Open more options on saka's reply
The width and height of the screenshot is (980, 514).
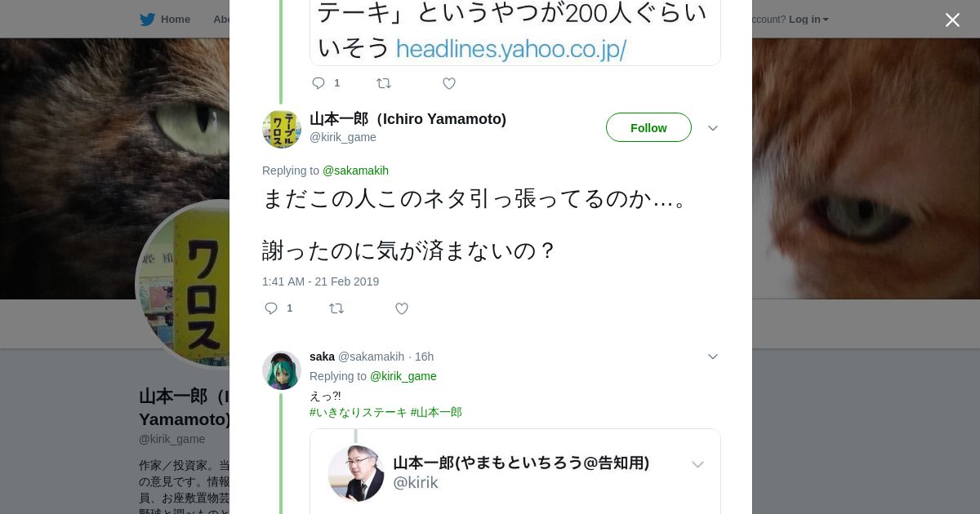713,357
